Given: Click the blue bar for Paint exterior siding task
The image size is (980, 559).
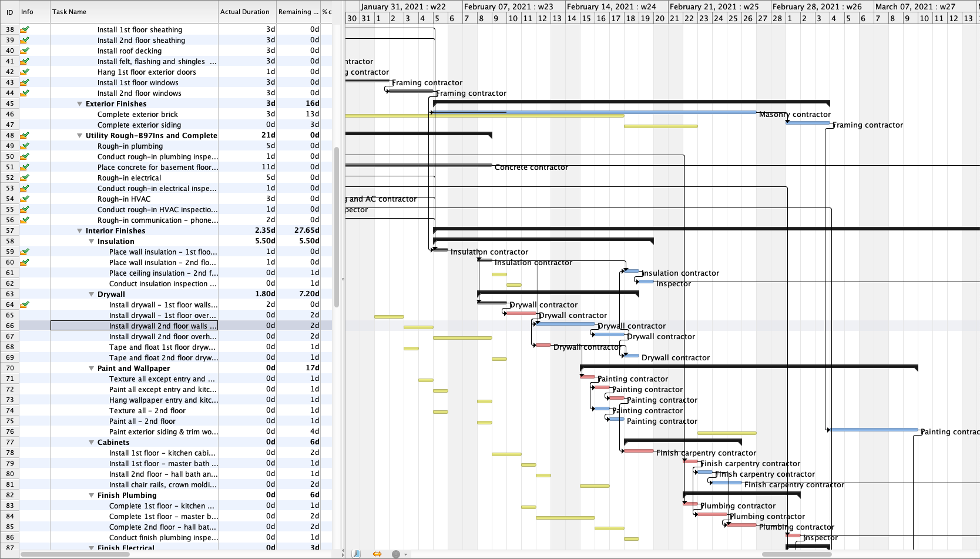Looking at the screenshot, I should coord(874,430).
